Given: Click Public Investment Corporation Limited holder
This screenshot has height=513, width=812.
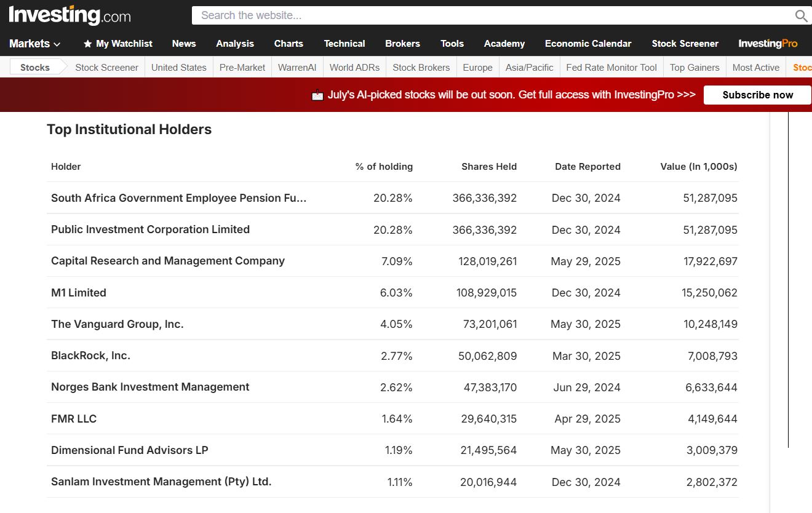Looking at the screenshot, I should click(150, 229).
